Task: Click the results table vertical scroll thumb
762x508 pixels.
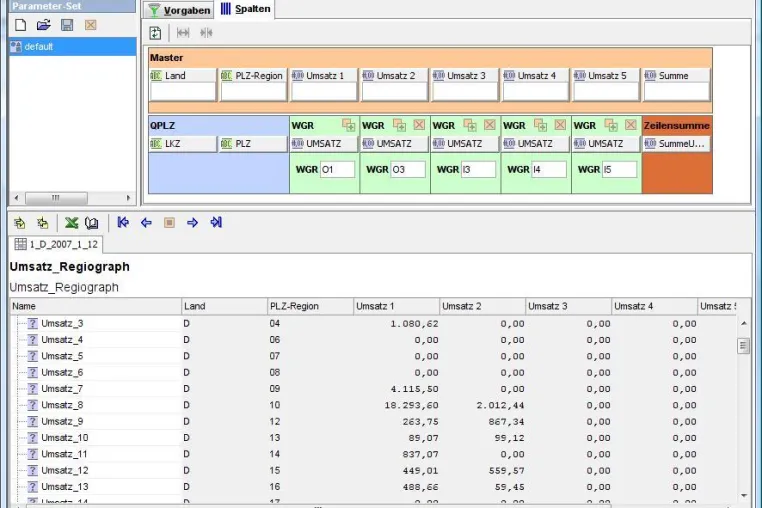Action: (744, 346)
